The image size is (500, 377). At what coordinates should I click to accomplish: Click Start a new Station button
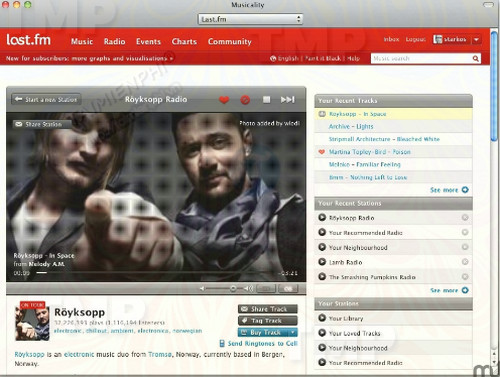click(x=46, y=99)
